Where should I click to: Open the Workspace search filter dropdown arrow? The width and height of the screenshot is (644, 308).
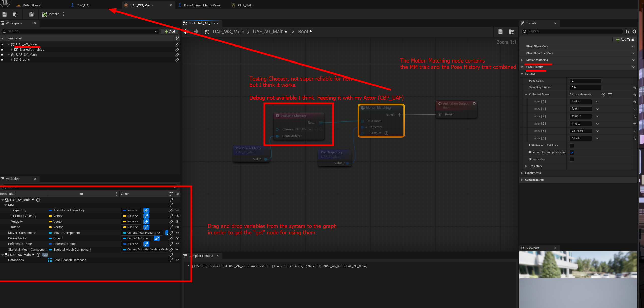point(156,32)
